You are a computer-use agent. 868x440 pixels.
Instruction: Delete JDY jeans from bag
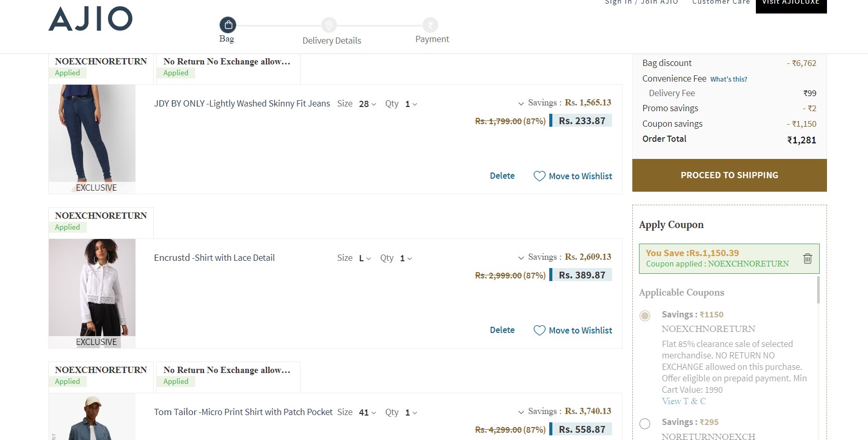502,176
